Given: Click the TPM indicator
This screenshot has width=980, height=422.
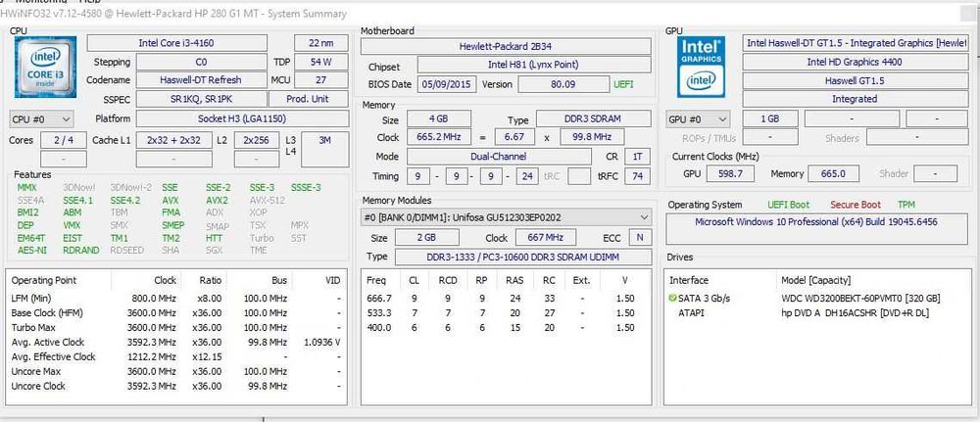Looking at the screenshot, I should click(906, 205).
